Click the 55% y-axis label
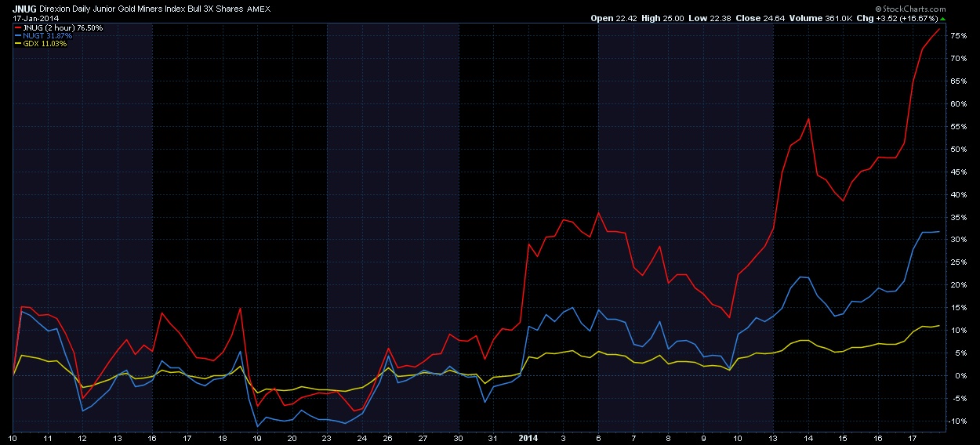 tap(958, 127)
